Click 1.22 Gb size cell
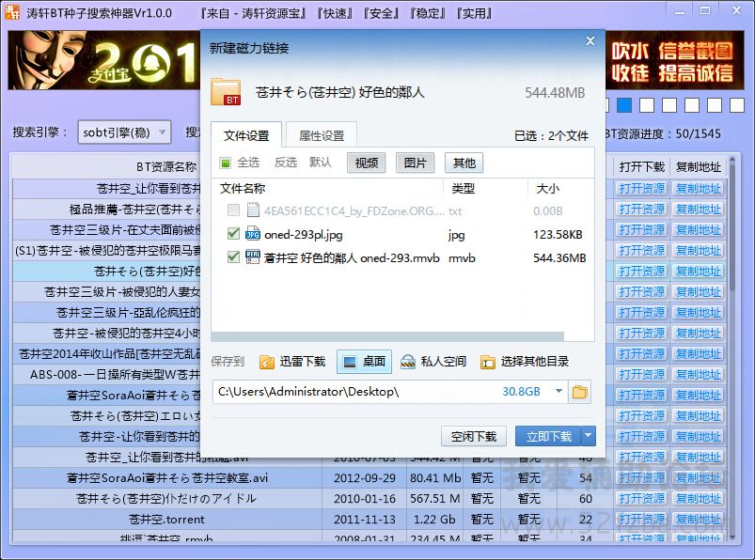 434,519
